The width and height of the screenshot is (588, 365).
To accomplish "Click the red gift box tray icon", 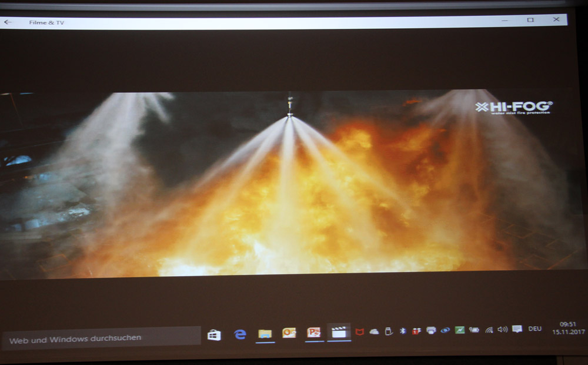I will [417, 331].
